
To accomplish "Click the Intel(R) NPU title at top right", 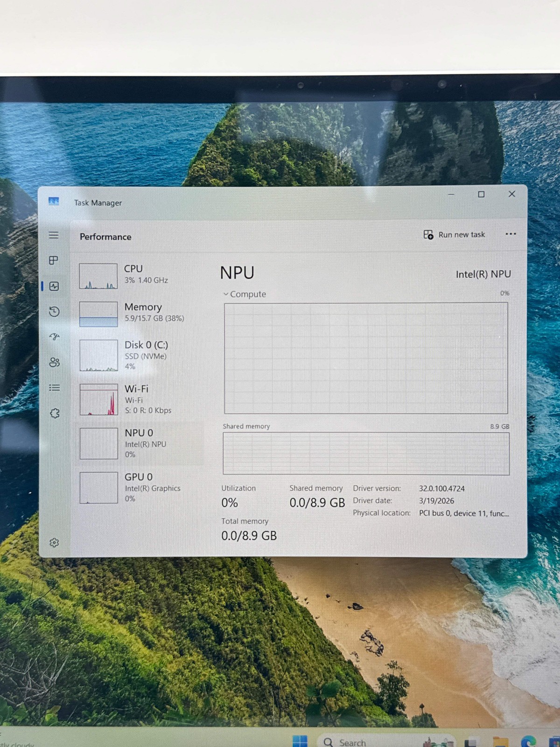I will pos(483,274).
